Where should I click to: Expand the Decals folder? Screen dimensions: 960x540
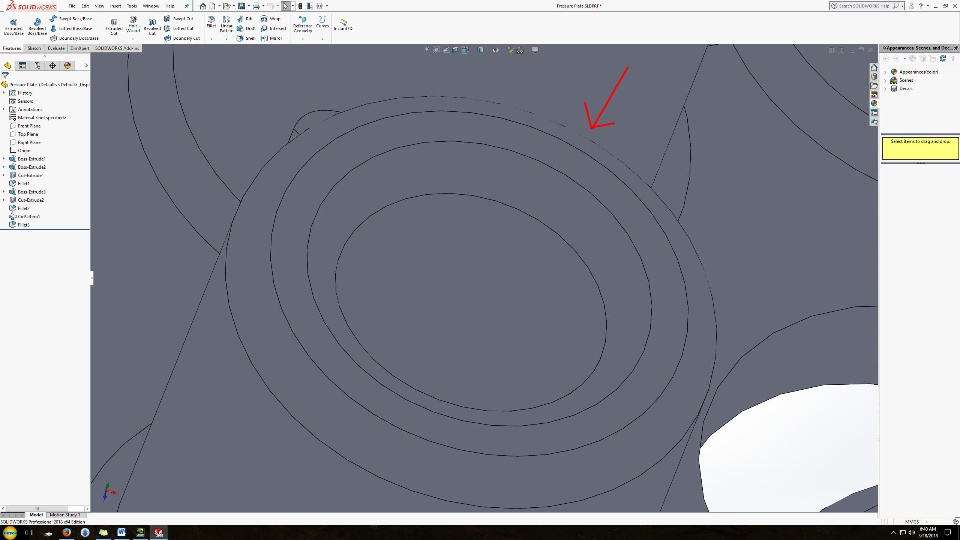pyautogui.click(x=885, y=89)
